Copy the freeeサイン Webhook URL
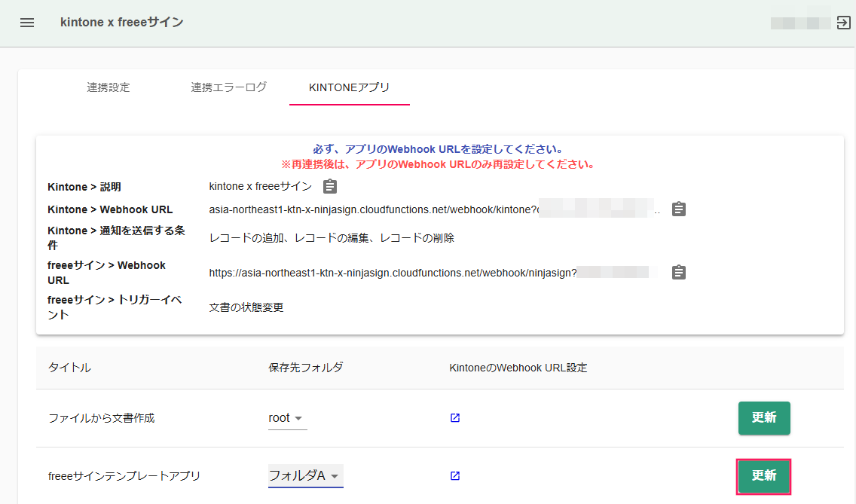Image resolution: width=856 pixels, height=504 pixels. pyautogui.click(x=679, y=272)
